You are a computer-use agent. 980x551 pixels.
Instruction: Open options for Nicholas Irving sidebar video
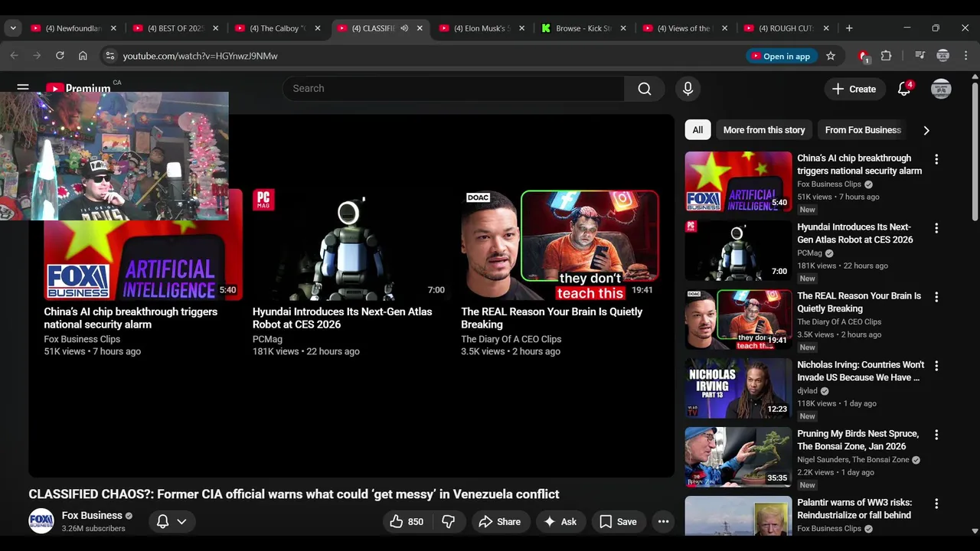pyautogui.click(x=936, y=366)
